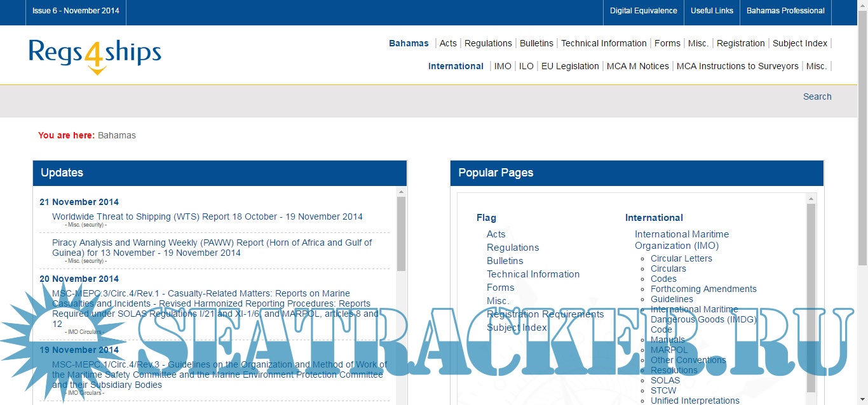Go to Bahamas Professional

pos(785,11)
